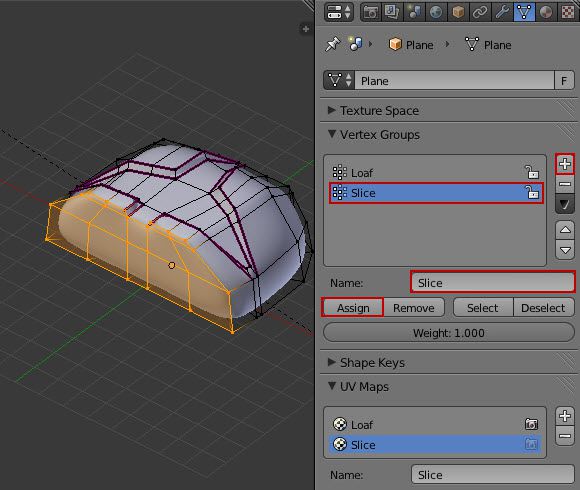Viewport: 580px width, 490px height.
Task: Open the World properties tab icon
Action: pos(436,12)
